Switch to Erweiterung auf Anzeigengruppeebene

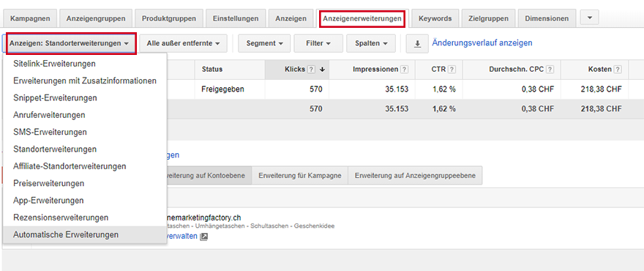(x=415, y=176)
